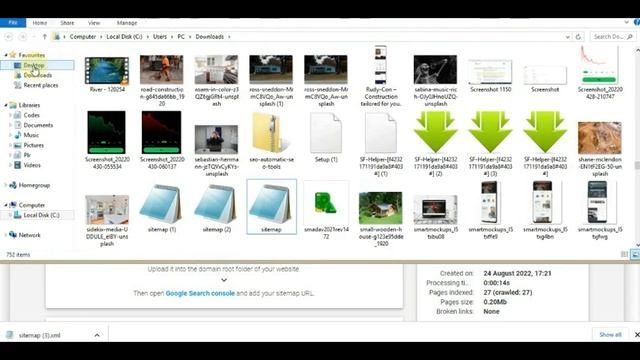Expand the Homegroup tree node
Screen dimensions: 640x360
click(6, 185)
